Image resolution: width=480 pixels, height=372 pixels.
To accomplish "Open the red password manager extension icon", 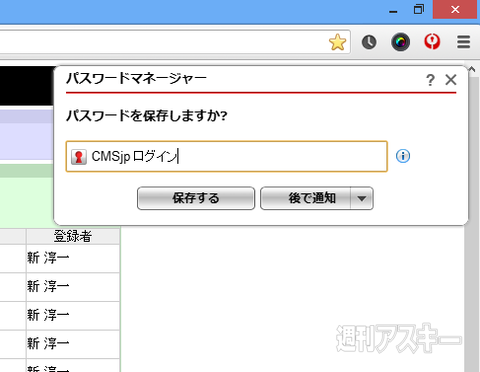I will [x=432, y=42].
